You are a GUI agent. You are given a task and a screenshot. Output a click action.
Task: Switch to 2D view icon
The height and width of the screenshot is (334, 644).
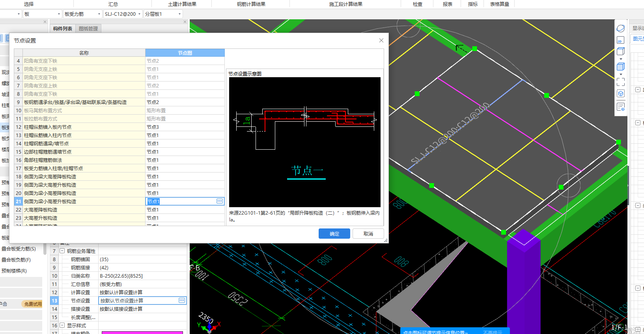click(x=621, y=40)
